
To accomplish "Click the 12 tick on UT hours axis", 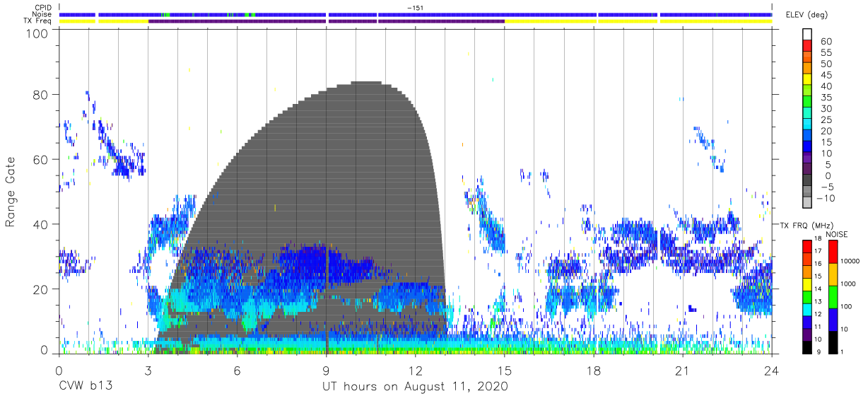I will click(x=415, y=371).
